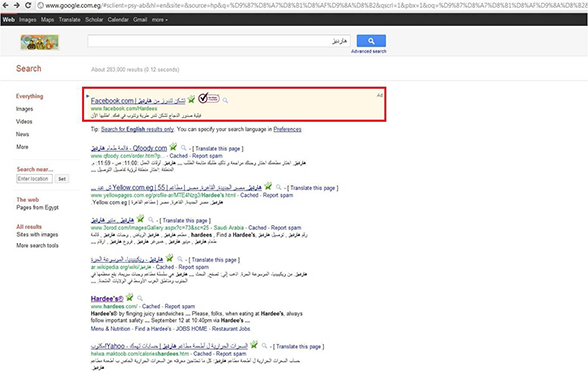The width and height of the screenshot is (588, 373).
Task: Click the browser back arrow
Action: [6, 5]
